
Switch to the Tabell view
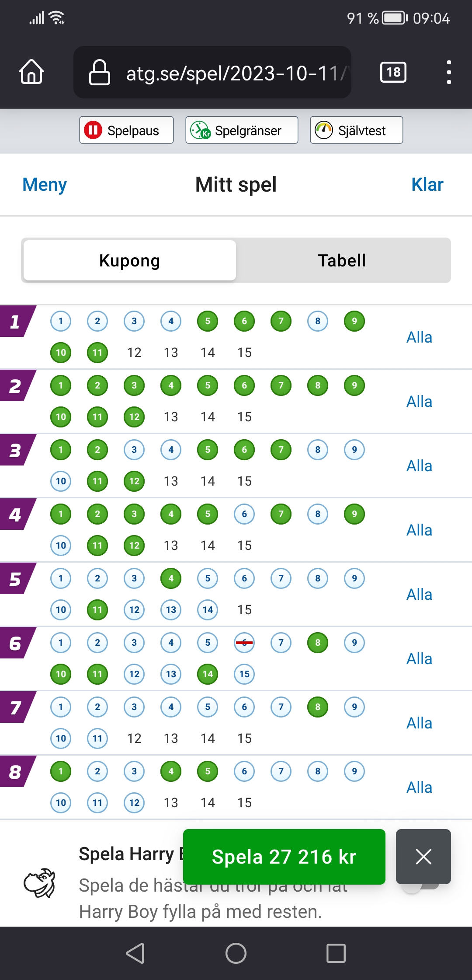tap(342, 260)
